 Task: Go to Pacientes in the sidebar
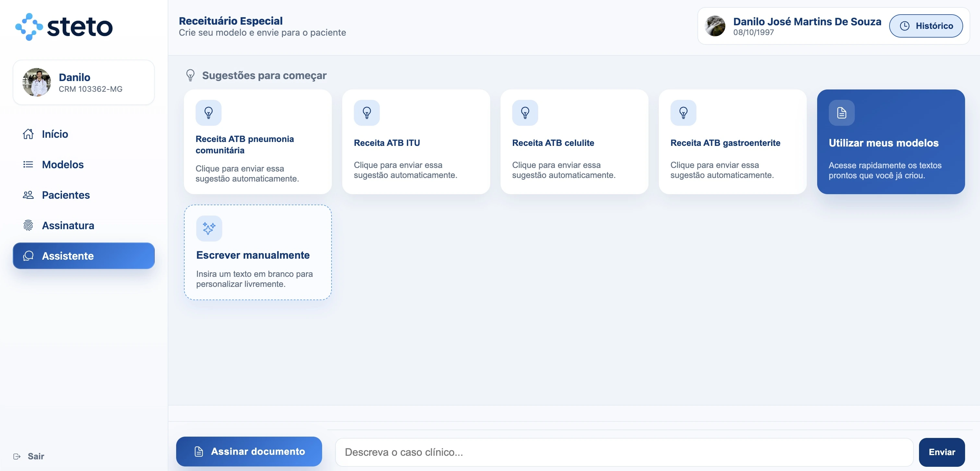tap(66, 194)
